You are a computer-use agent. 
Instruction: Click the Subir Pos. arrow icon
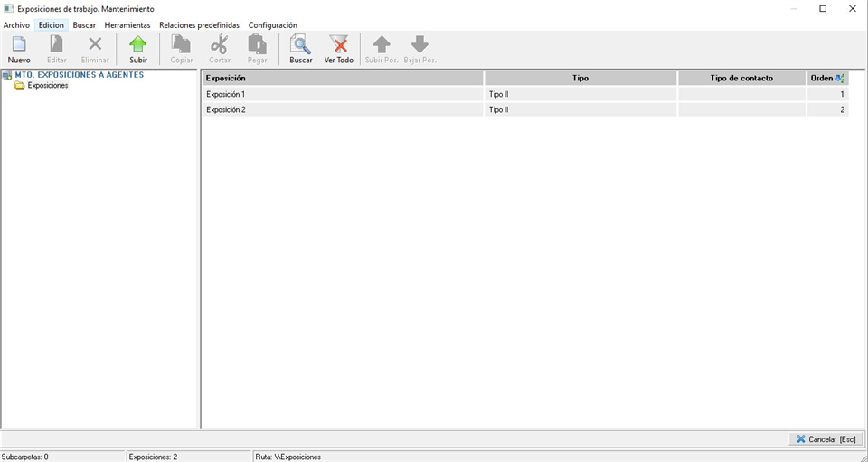[x=382, y=45]
